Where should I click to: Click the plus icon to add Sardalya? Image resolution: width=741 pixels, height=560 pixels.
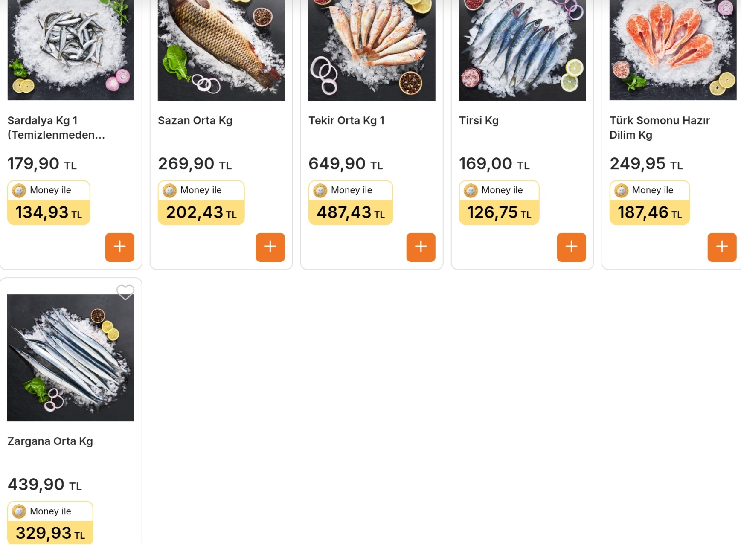coord(119,247)
